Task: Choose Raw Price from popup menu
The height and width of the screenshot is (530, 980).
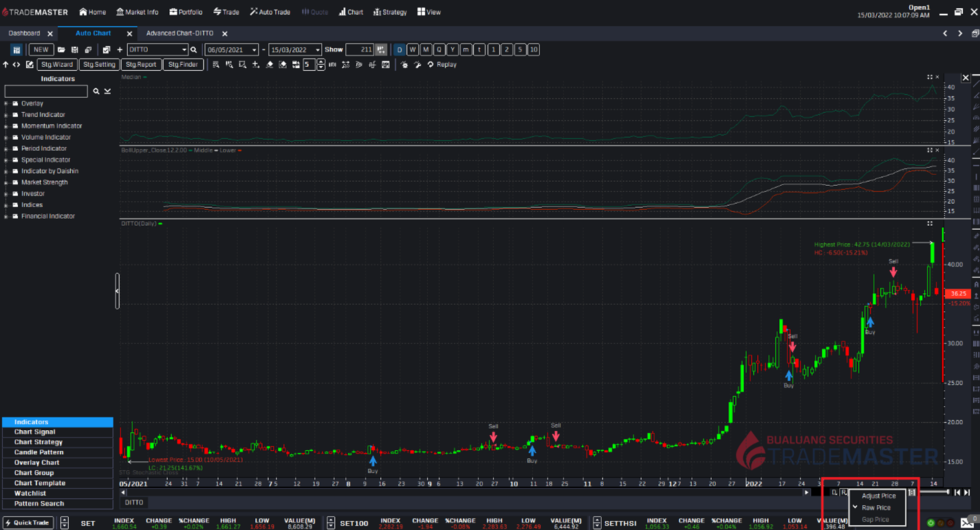Action: point(876,507)
